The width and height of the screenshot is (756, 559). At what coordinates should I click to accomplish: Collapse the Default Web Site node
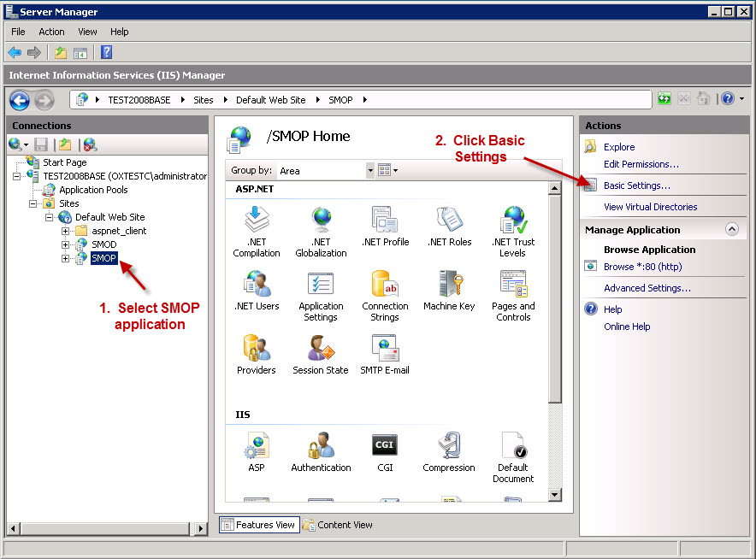[x=50, y=217]
